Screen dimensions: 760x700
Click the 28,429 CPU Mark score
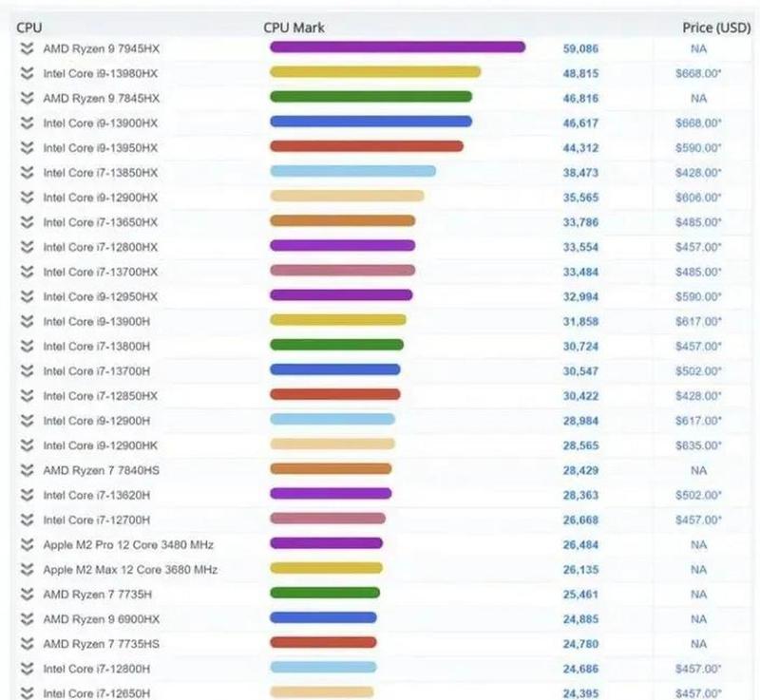pyautogui.click(x=580, y=470)
